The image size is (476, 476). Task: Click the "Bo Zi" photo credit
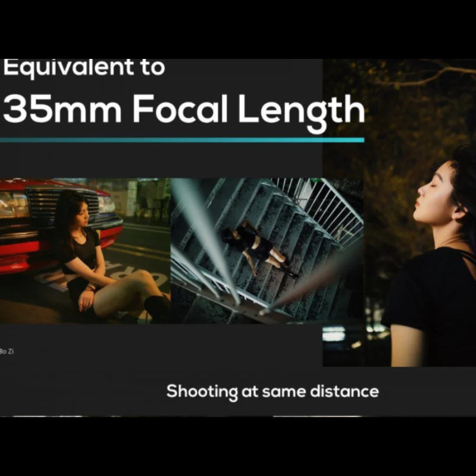7,352
